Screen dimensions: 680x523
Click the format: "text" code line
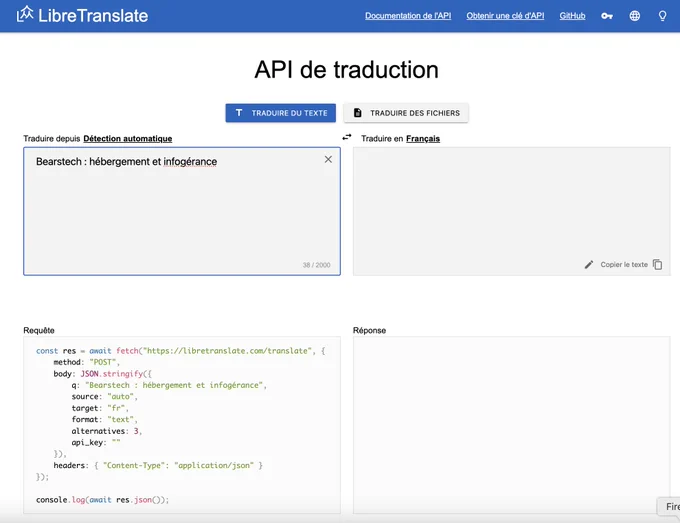pos(105,419)
